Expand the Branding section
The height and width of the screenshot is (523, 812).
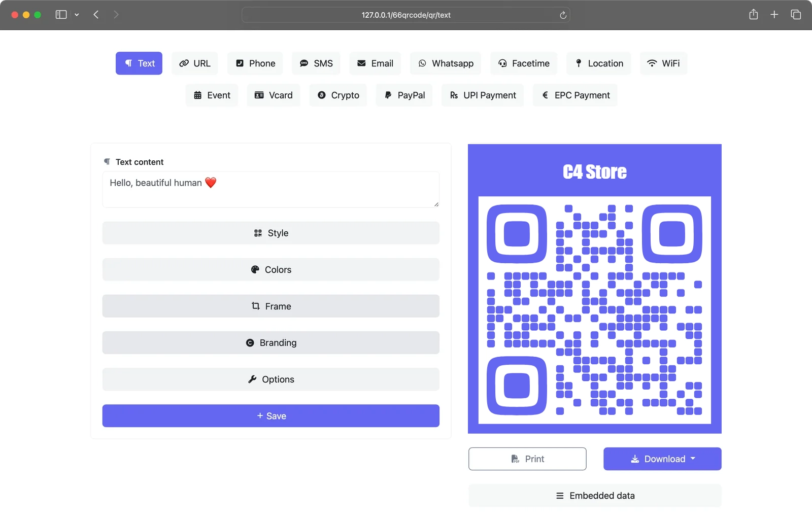click(271, 342)
